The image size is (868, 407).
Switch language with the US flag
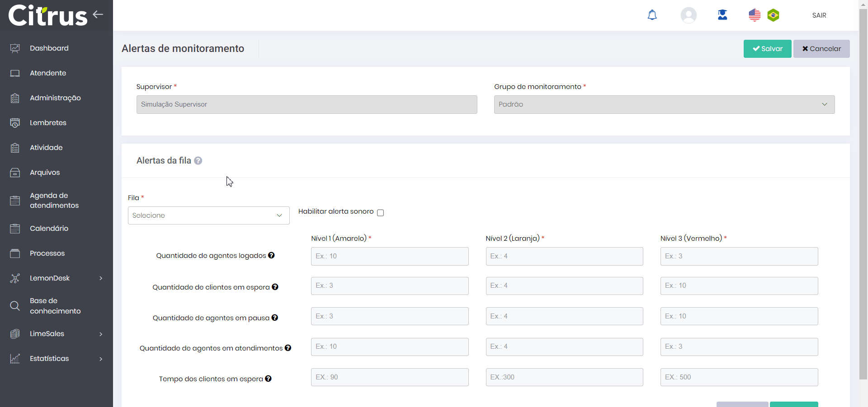coord(755,15)
